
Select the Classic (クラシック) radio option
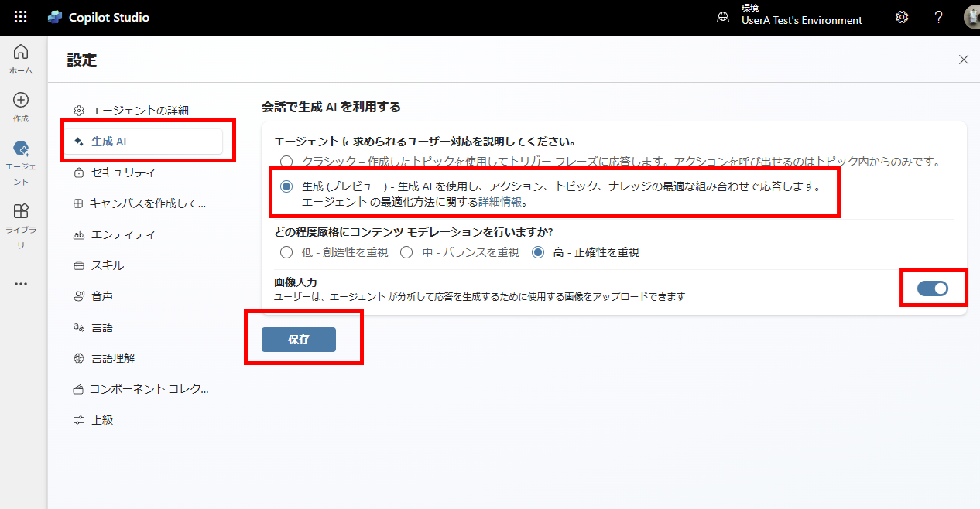click(x=287, y=162)
